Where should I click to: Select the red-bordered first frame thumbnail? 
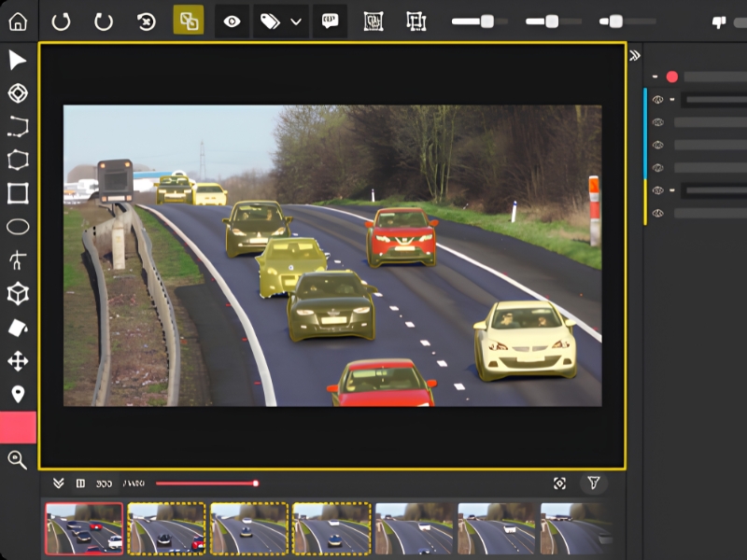click(x=84, y=528)
